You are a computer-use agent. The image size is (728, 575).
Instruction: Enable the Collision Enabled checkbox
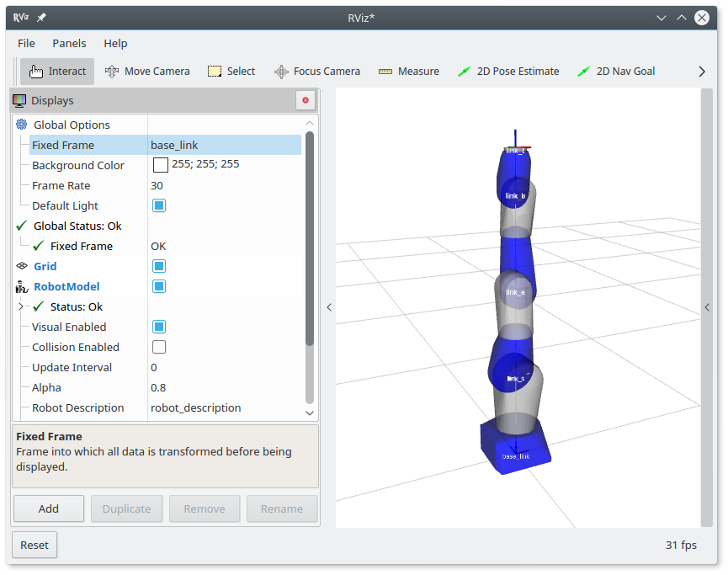[159, 347]
